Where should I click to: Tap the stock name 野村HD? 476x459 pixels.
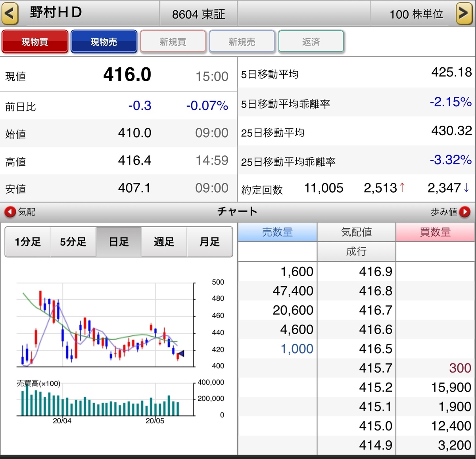56,12
